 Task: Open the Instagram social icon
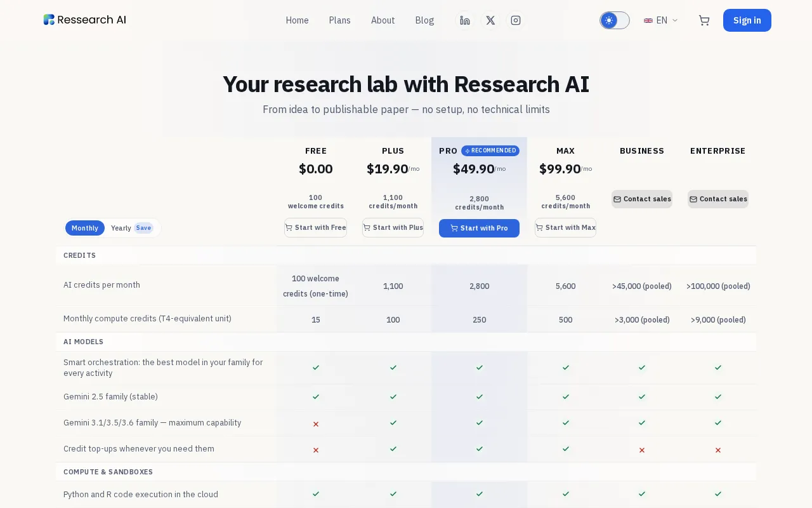click(x=516, y=20)
